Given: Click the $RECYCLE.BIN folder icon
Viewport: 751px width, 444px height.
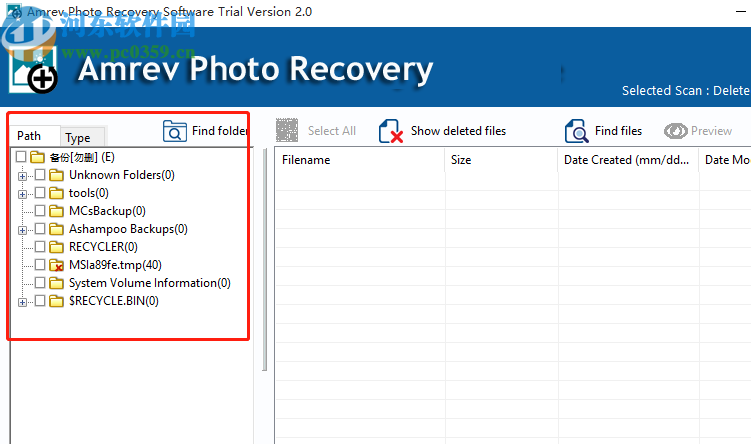Looking at the screenshot, I should pos(57,301).
